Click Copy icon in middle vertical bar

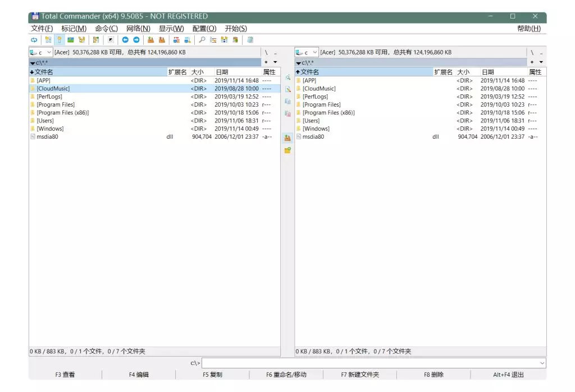(x=288, y=102)
